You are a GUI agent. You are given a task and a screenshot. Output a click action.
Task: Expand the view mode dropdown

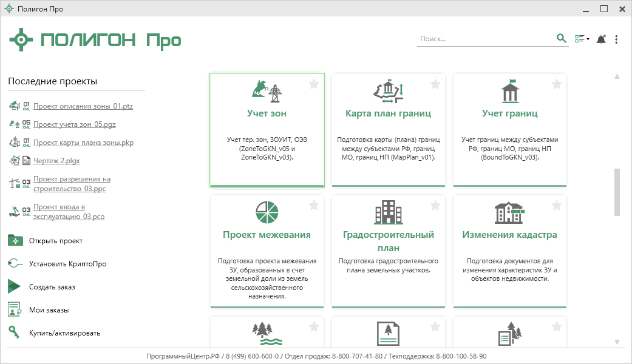[582, 39]
